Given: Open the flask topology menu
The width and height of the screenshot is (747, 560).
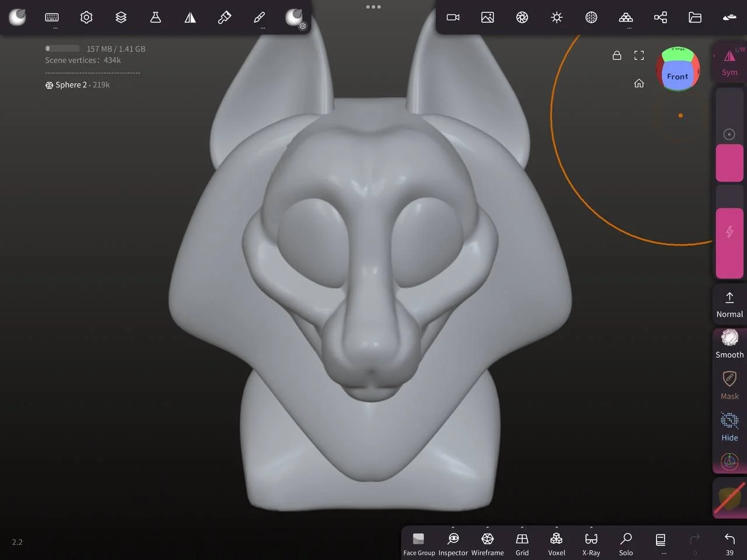Looking at the screenshot, I should coord(155,17).
